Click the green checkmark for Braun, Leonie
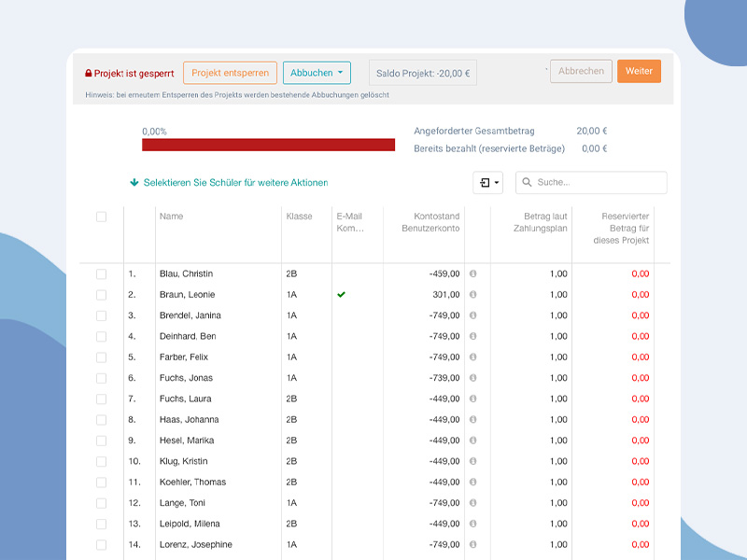The height and width of the screenshot is (560, 747). click(x=341, y=295)
